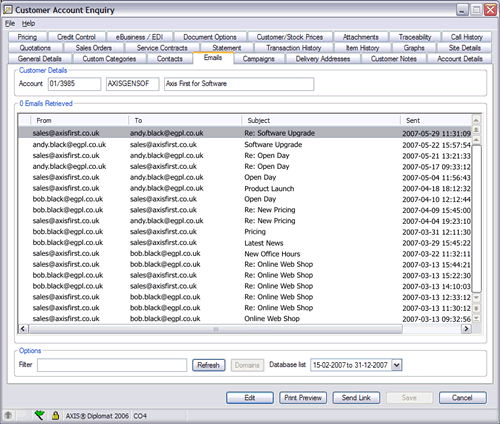Switch to the Traceability tab
The width and height of the screenshot is (500, 424).
[x=415, y=37]
